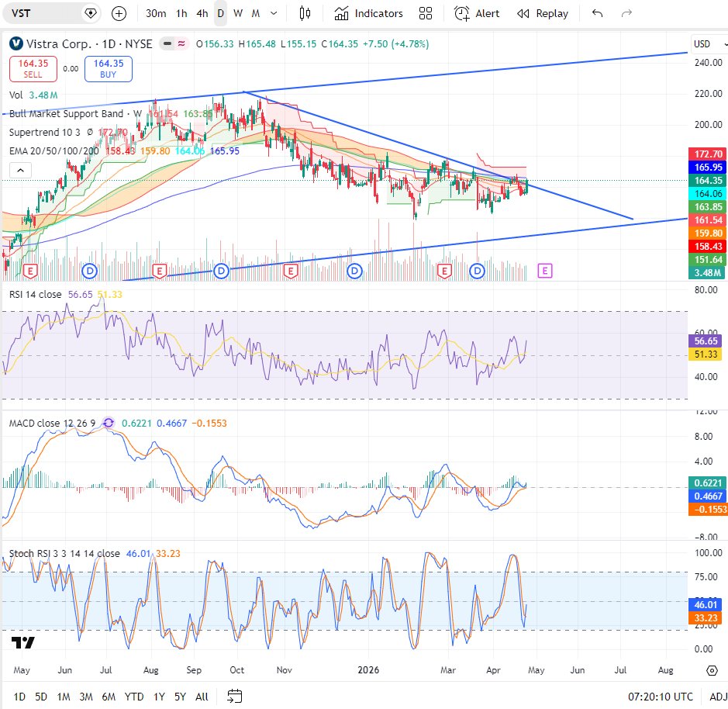Click the dividend D marker near July

click(89, 271)
